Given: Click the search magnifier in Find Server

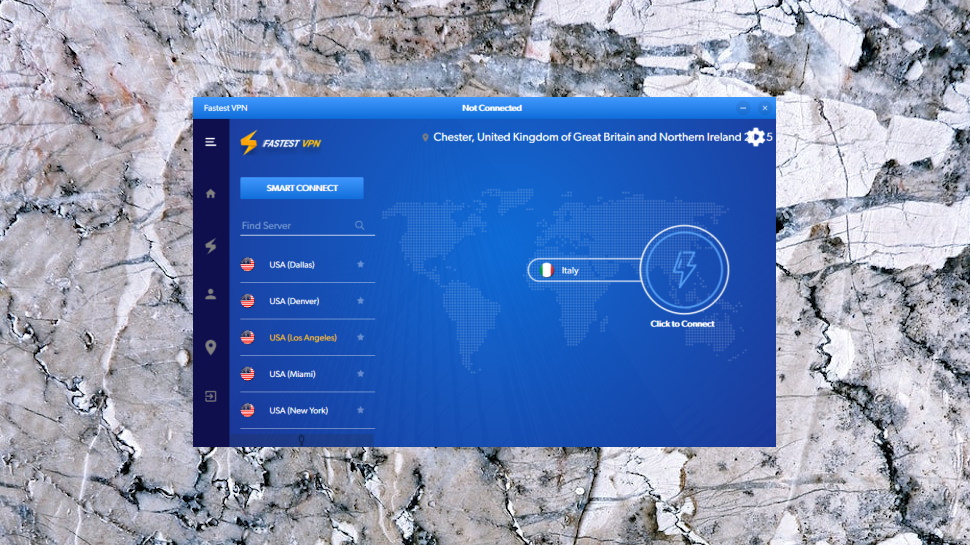Looking at the screenshot, I should point(359,225).
